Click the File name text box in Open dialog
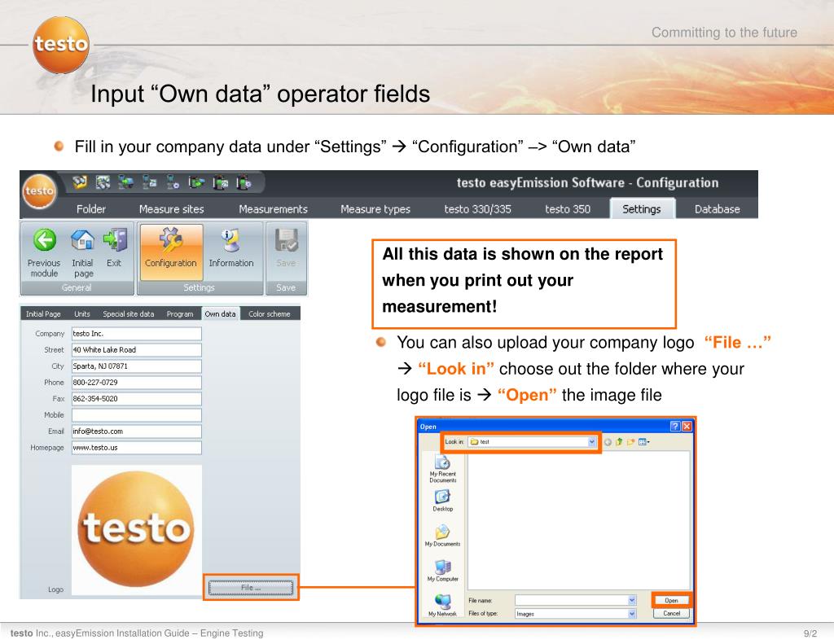This screenshot has width=834, height=644. [572, 600]
